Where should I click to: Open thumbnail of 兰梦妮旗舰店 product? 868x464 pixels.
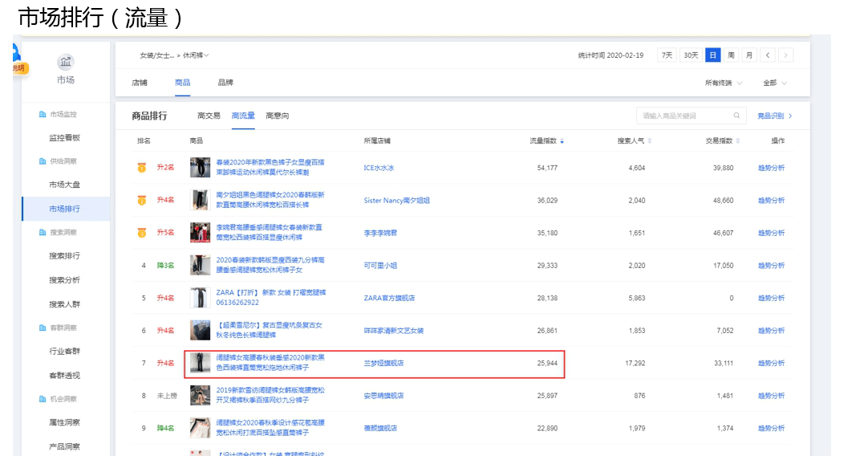pyautogui.click(x=200, y=363)
